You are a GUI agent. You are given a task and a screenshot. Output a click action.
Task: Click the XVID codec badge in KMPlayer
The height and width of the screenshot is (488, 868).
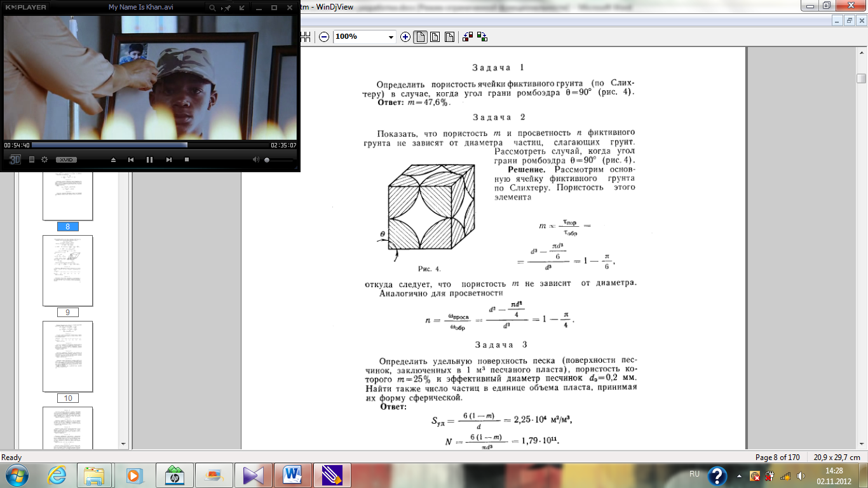66,159
